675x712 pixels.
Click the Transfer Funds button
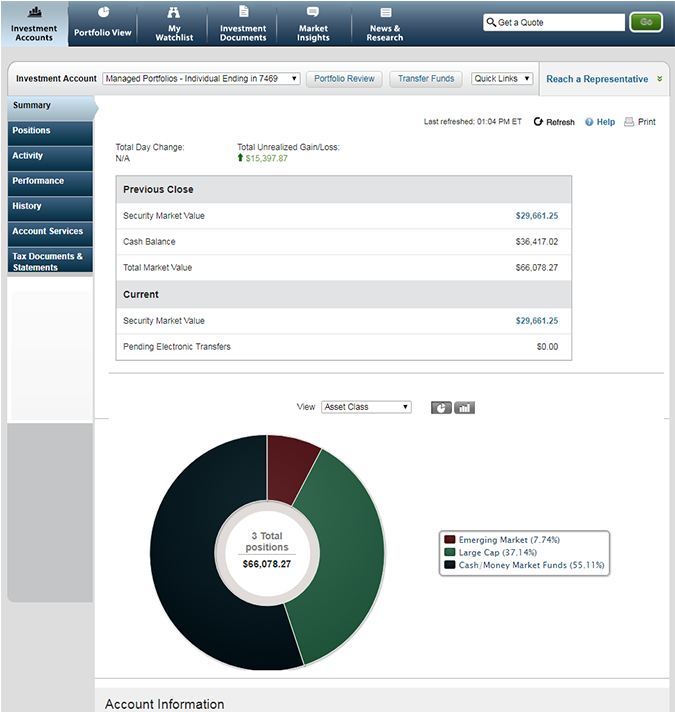click(426, 79)
